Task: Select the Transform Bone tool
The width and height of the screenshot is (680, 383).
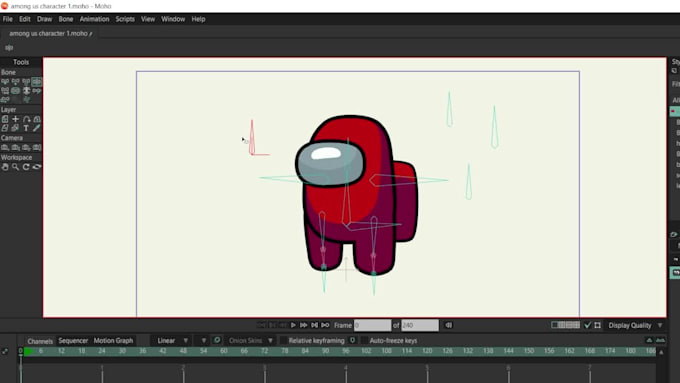Action: pos(16,81)
